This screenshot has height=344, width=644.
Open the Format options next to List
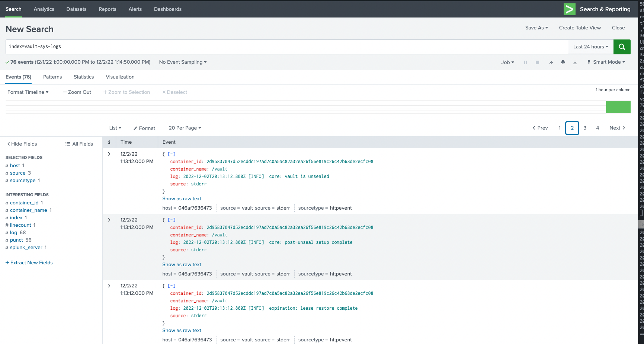[144, 128]
